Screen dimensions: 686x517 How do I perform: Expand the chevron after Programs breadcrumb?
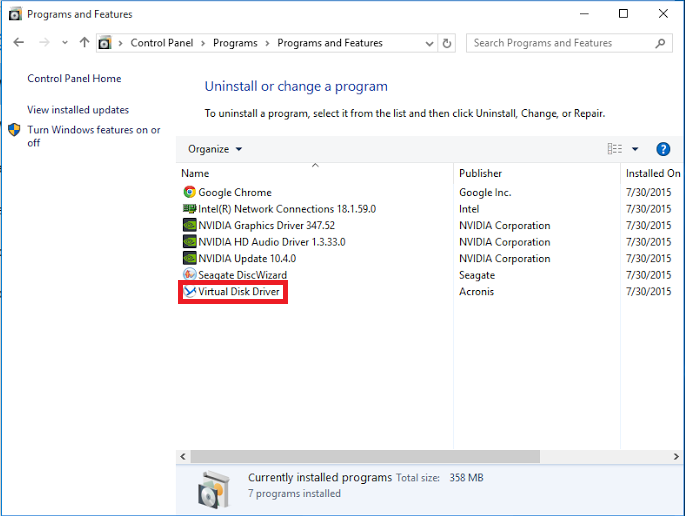(x=267, y=43)
